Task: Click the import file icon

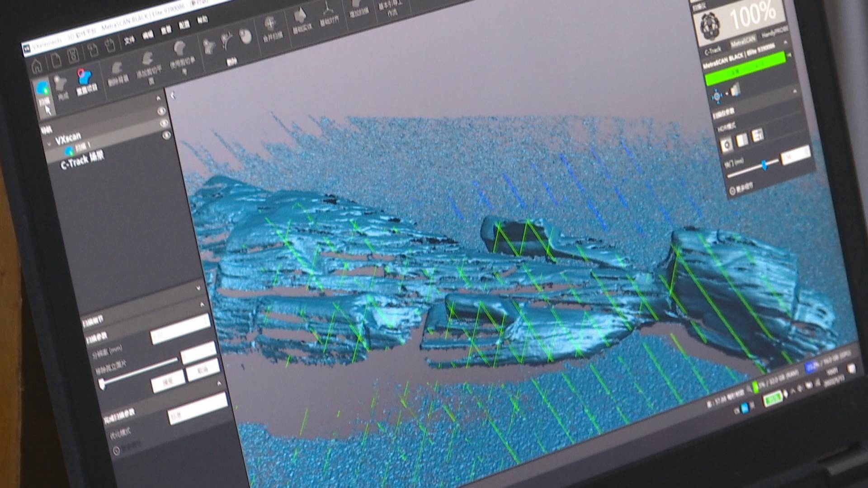Action: pos(92,51)
